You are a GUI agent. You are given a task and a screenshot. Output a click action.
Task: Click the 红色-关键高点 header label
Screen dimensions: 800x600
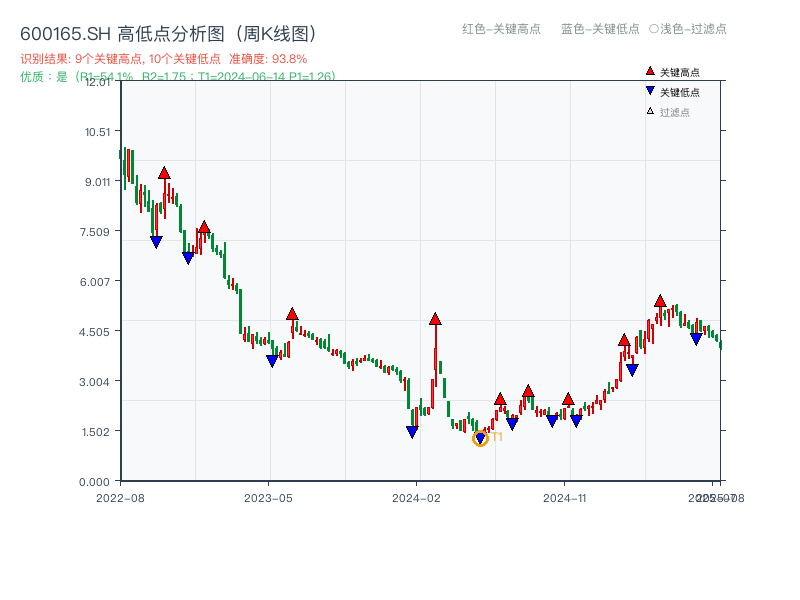501,29
